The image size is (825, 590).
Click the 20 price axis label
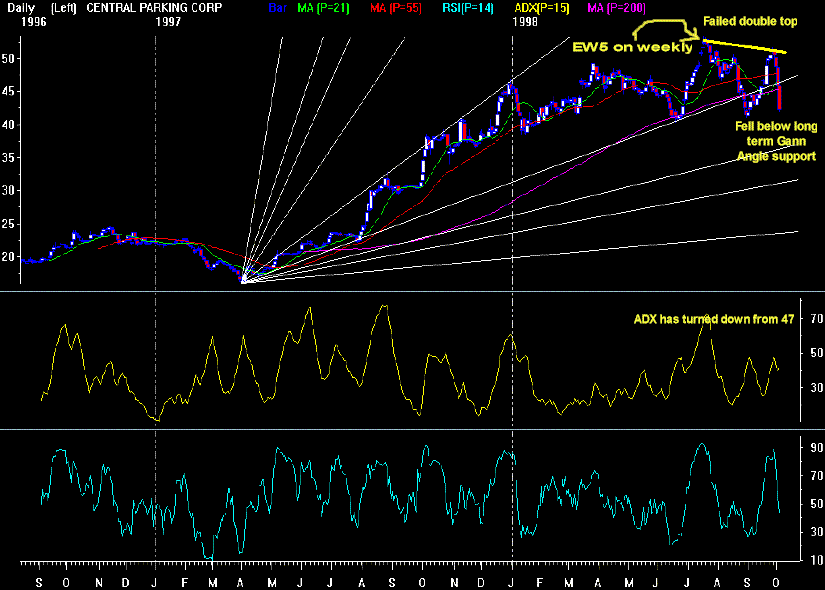click(x=8, y=257)
